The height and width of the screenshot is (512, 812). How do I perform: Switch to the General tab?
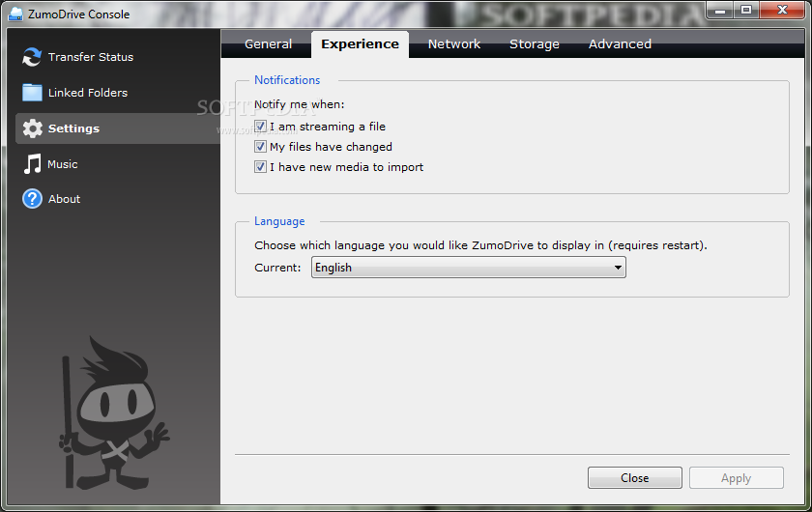[269, 44]
